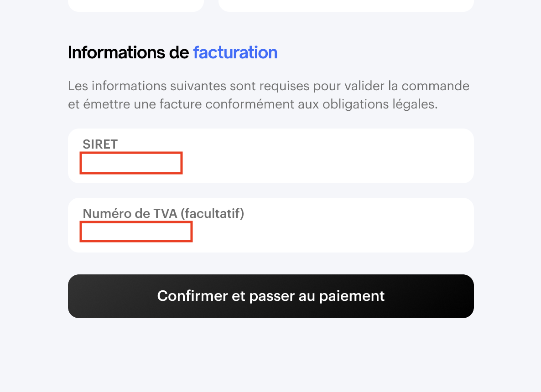Click the '(facultatif)' hint in TVA label
Image resolution: width=541 pixels, height=392 pixels.
[213, 213]
